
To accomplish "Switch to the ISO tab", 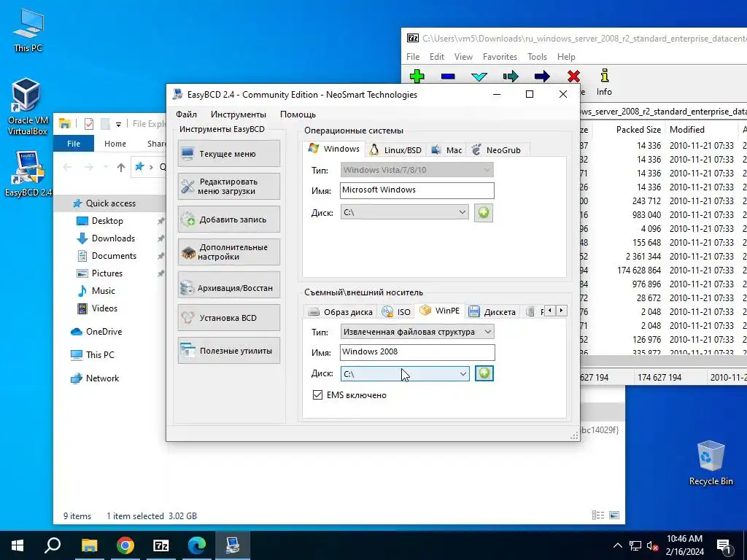I will click(x=396, y=312).
